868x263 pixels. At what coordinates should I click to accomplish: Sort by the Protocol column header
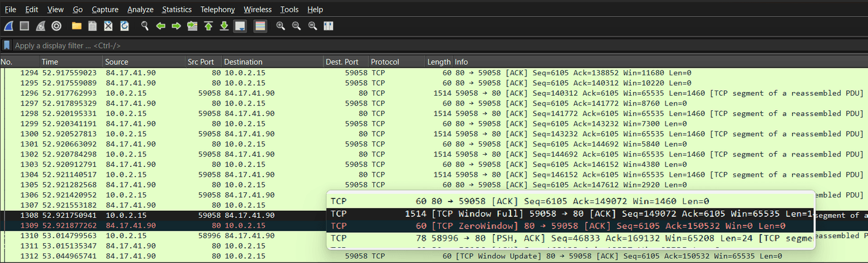pos(398,62)
